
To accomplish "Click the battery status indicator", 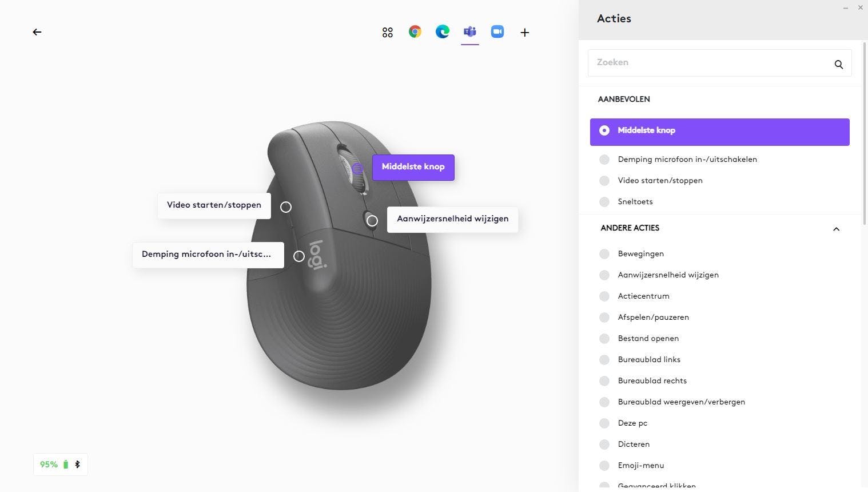I will coord(60,465).
